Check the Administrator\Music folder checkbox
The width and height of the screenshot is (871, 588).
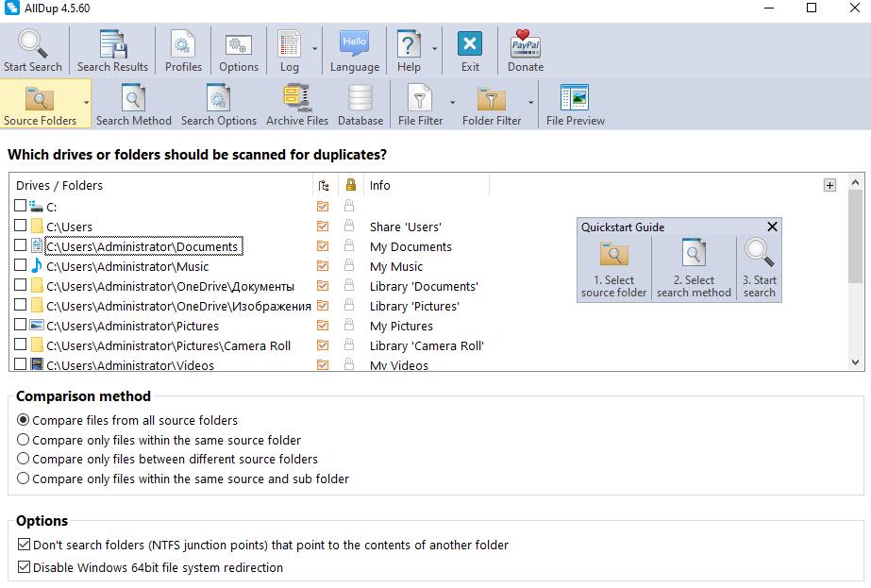[x=20, y=264]
